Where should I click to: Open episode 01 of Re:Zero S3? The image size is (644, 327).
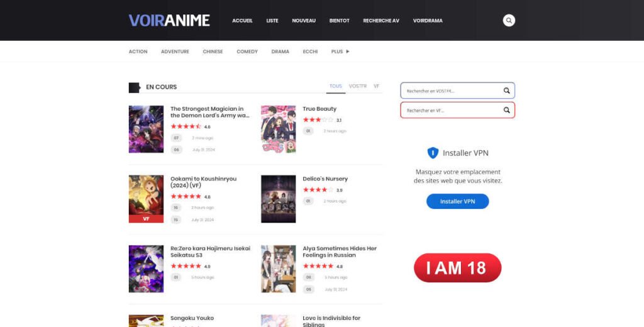pyautogui.click(x=176, y=277)
